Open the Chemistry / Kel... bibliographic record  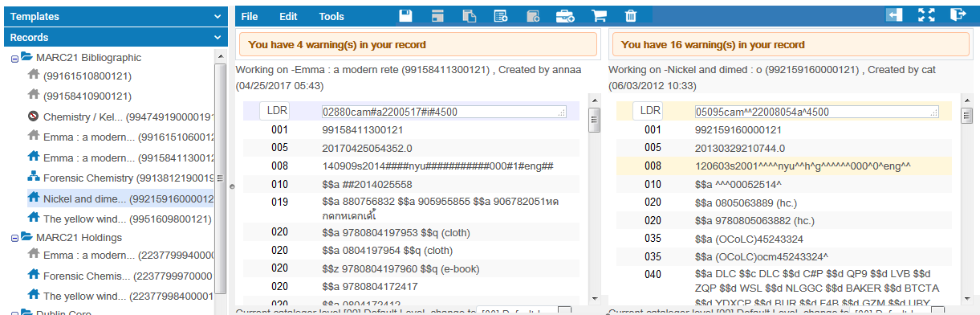[128, 117]
